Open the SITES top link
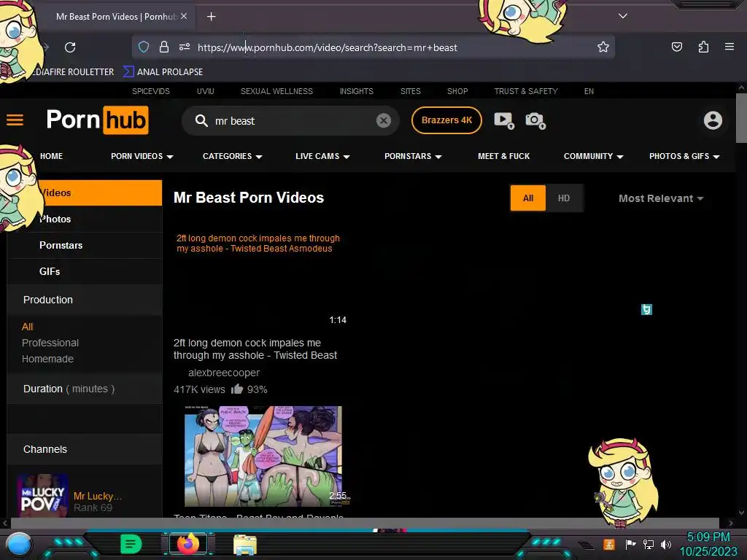This screenshot has width=747, height=560. [x=410, y=91]
